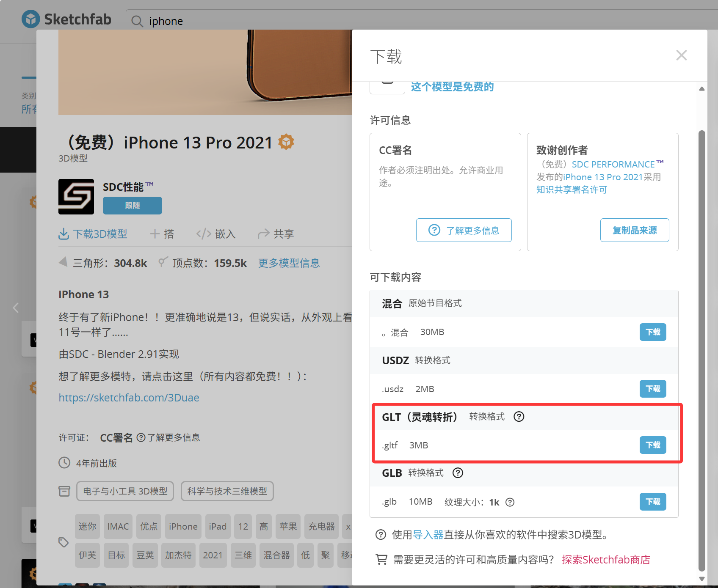Open the sketchfab.com/3Duae link
The image size is (718, 588).
[129, 398]
